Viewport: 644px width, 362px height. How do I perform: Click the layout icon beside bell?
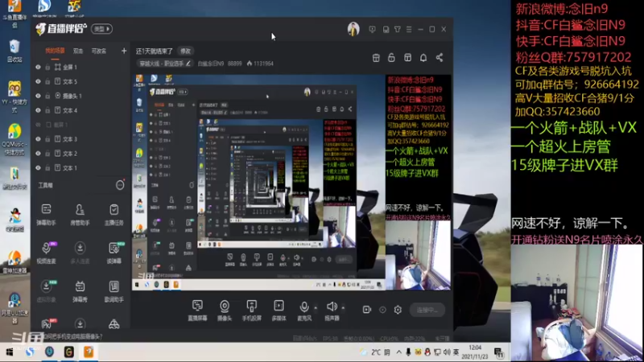[407, 57]
